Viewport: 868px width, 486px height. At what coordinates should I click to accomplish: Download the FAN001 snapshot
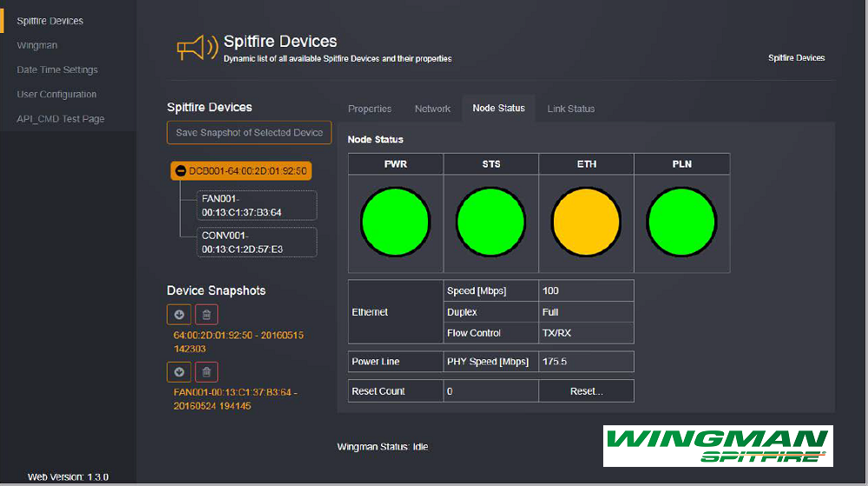[x=179, y=372]
